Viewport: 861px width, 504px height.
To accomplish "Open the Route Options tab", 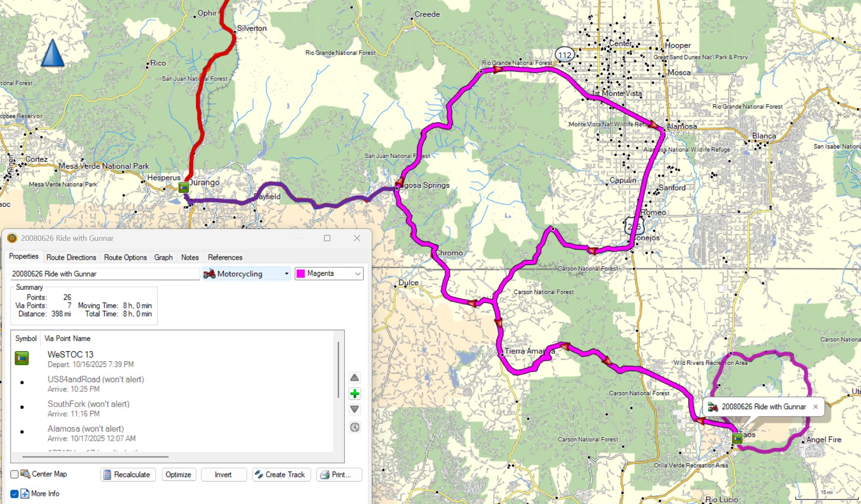I will click(x=125, y=257).
